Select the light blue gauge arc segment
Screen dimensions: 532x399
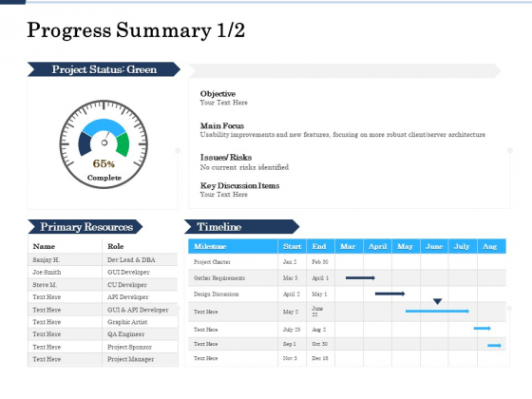[104, 127]
